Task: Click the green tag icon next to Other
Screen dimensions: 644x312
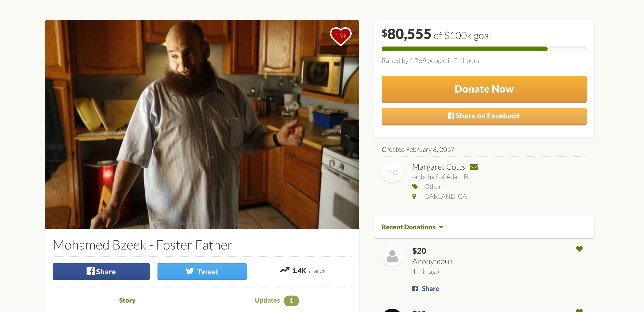Action: click(415, 186)
